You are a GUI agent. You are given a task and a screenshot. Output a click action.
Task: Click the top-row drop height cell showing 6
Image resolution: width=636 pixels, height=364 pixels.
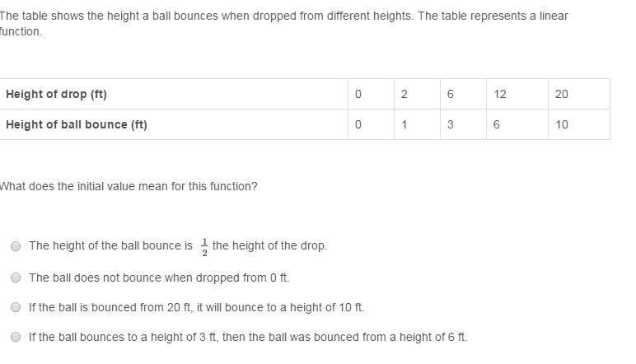[x=450, y=94]
